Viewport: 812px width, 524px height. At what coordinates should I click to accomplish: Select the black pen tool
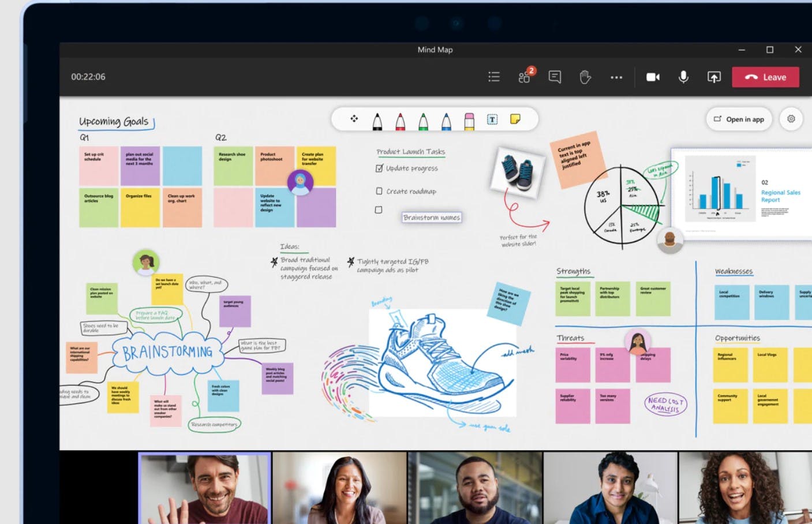pyautogui.click(x=377, y=119)
